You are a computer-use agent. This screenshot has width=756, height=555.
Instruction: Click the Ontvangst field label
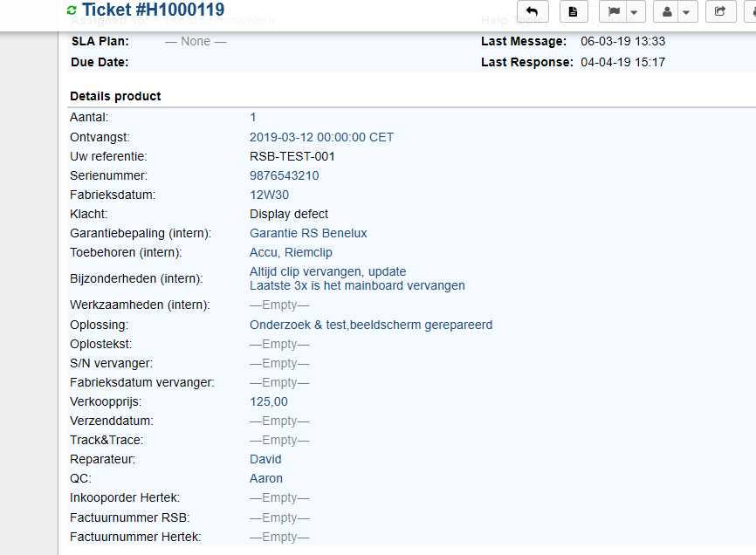(100, 137)
